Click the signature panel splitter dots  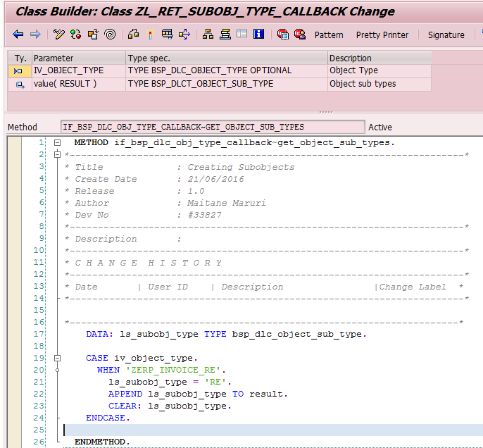coord(326,112)
